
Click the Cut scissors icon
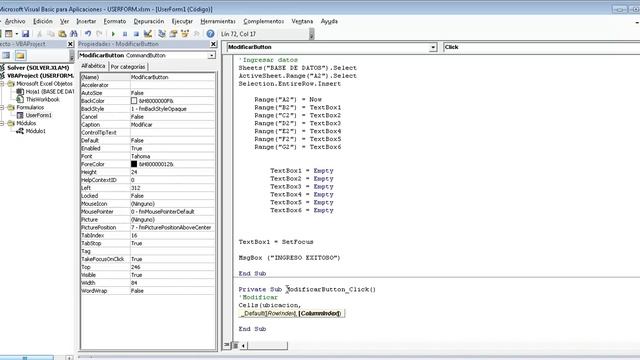(x=40, y=34)
